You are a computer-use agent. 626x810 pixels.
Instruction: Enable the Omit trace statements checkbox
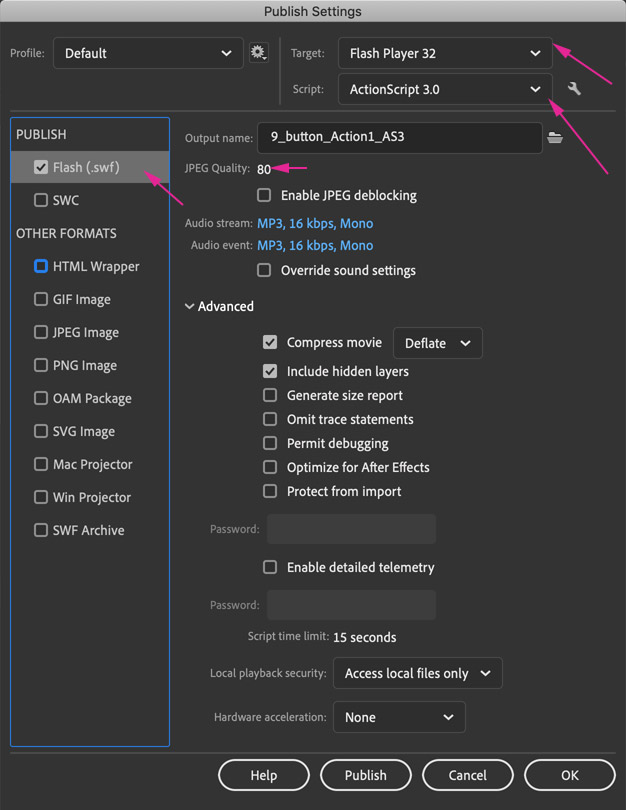[x=270, y=419]
